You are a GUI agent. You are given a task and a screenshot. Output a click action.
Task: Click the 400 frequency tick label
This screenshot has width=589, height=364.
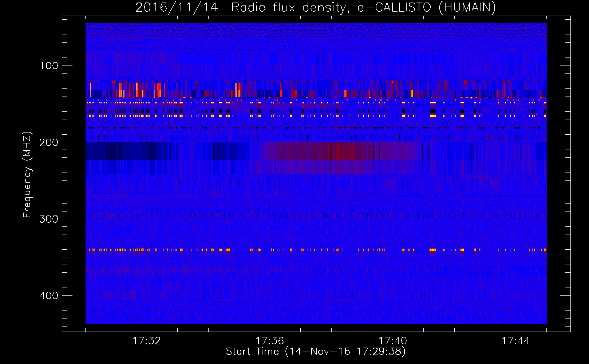49,296
